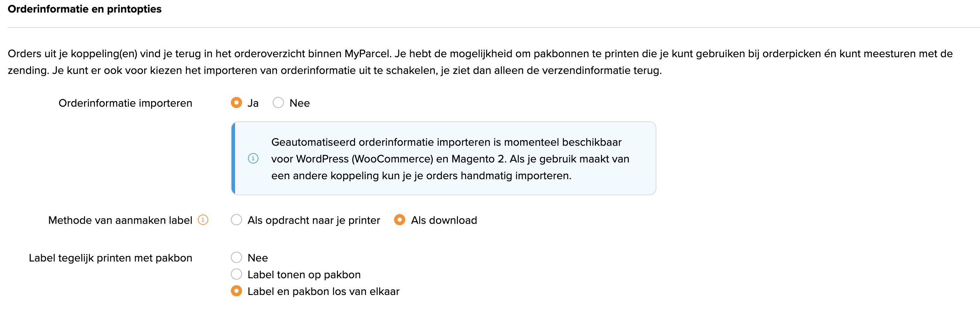The image size is (980, 311).
Task: Click the blue info icon in the notice box
Action: 253,159
